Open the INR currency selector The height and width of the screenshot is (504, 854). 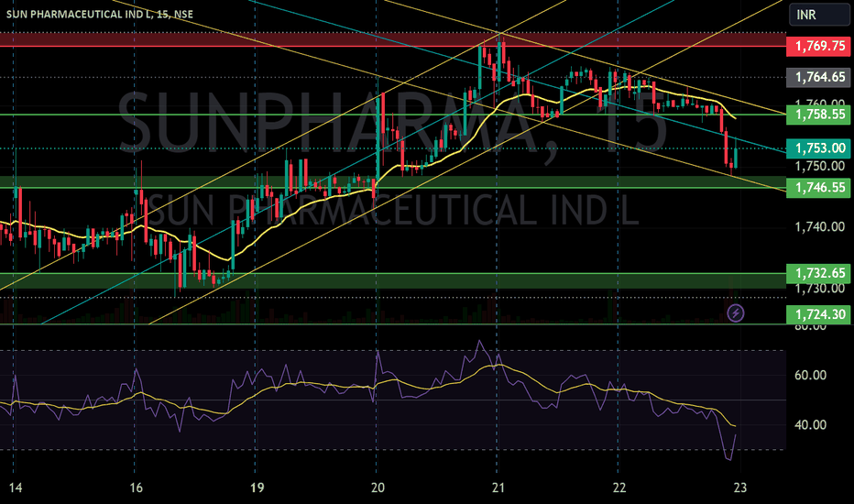pyautogui.click(x=818, y=14)
